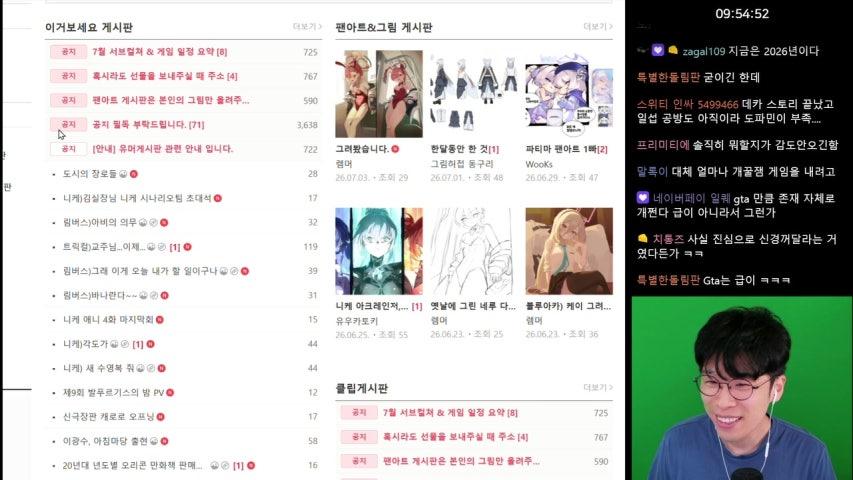The width and height of the screenshot is (853, 480).
Task: Open the 블루아카) 케이 그려... thumbnail
Action: [569, 251]
